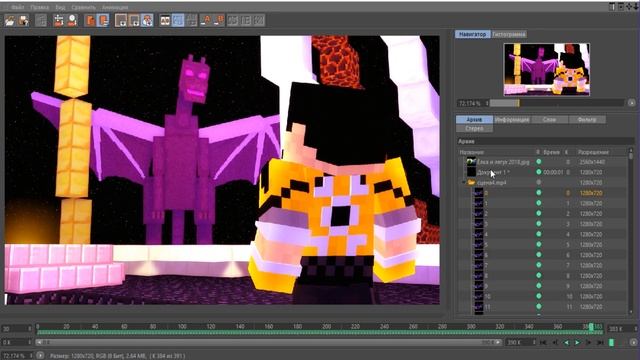Click the navigator zoom slider handle
The image size is (640, 360).
tap(518, 103)
